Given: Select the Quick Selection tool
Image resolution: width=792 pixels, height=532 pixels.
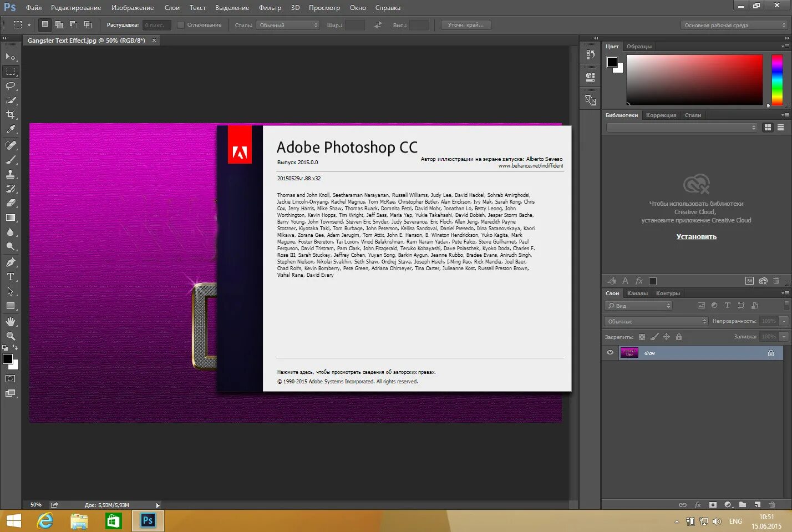Looking at the screenshot, I should (11, 100).
